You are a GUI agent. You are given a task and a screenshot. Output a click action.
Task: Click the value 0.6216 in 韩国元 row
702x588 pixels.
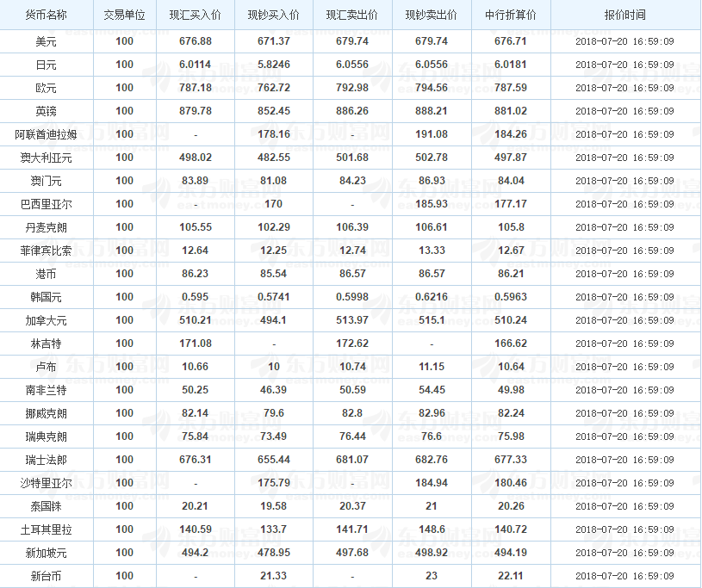pyautogui.click(x=432, y=297)
